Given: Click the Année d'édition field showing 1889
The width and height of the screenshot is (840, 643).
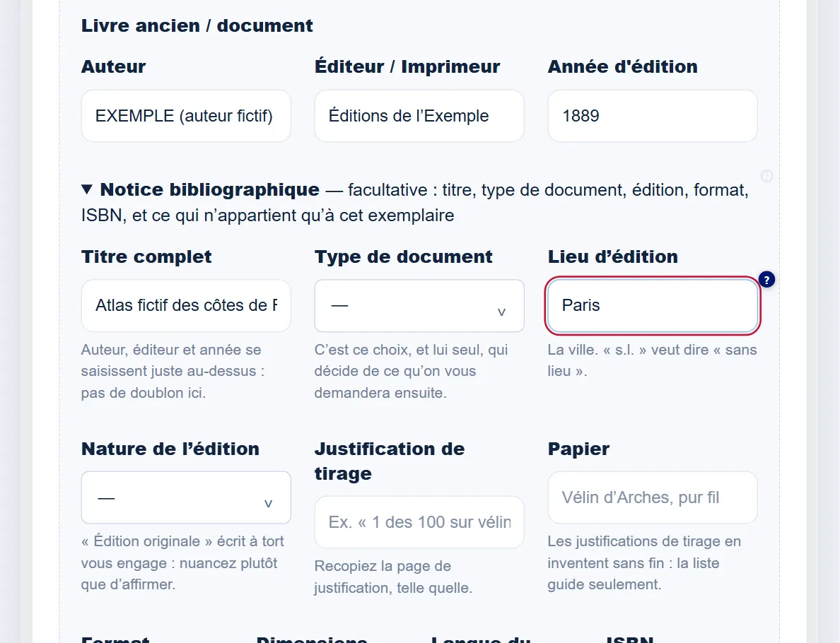Looking at the screenshot, I should 653,116.
